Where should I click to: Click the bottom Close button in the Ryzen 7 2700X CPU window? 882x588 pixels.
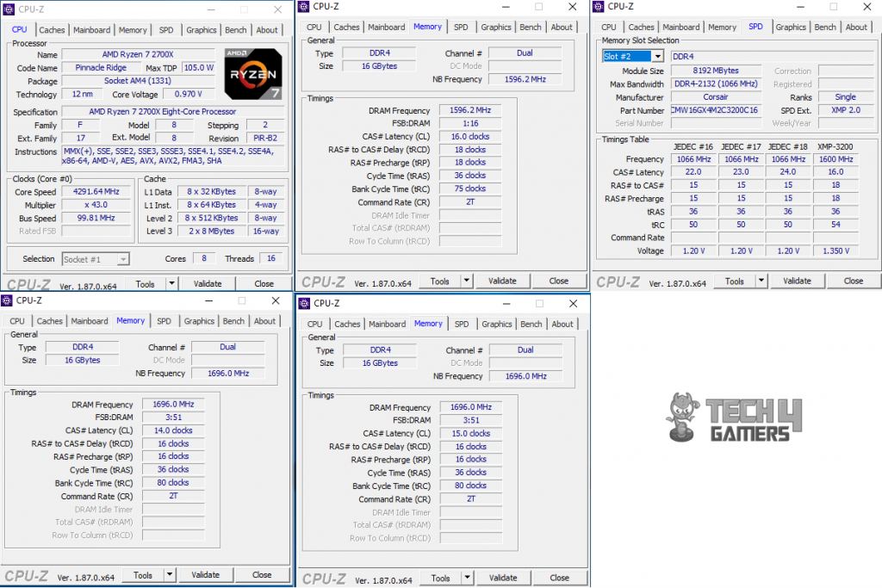tap(264, 284)
